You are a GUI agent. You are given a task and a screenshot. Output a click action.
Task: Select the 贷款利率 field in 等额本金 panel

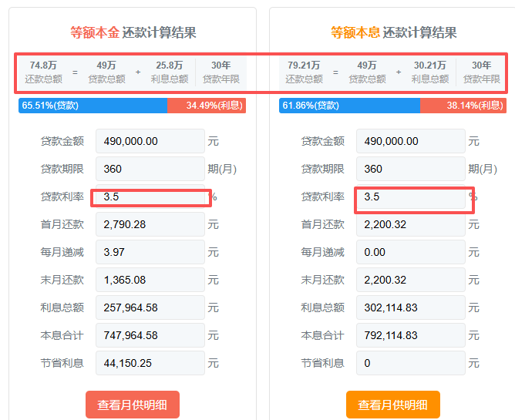(150, 197)
